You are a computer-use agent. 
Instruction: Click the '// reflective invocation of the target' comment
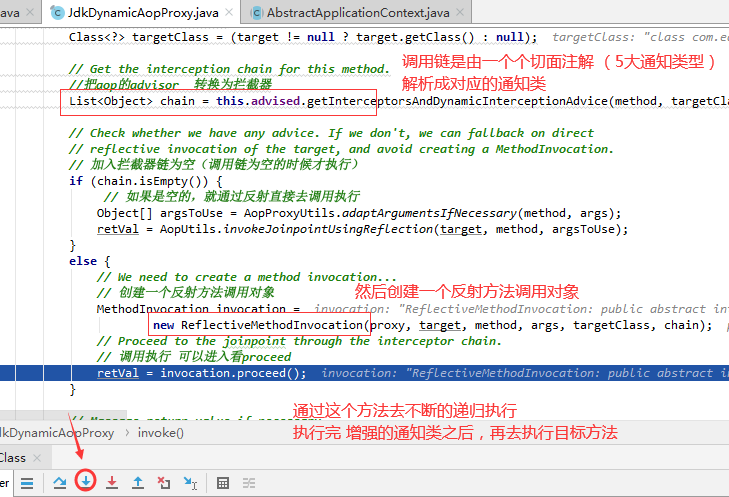click(341, 149)
